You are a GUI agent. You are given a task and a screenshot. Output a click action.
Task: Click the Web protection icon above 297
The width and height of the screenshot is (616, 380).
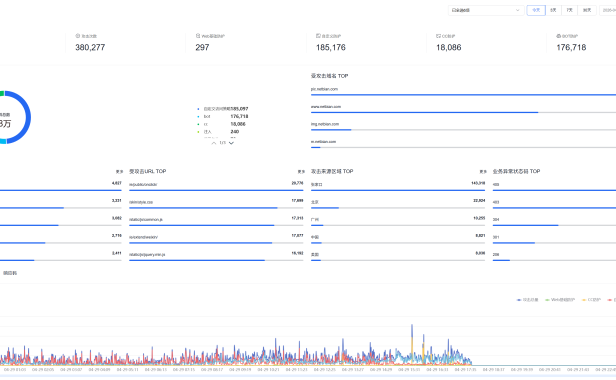point(198,36)
